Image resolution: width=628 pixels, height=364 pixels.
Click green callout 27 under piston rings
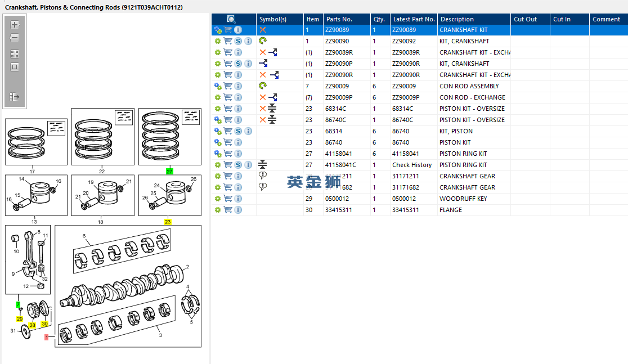click(169, 171)
